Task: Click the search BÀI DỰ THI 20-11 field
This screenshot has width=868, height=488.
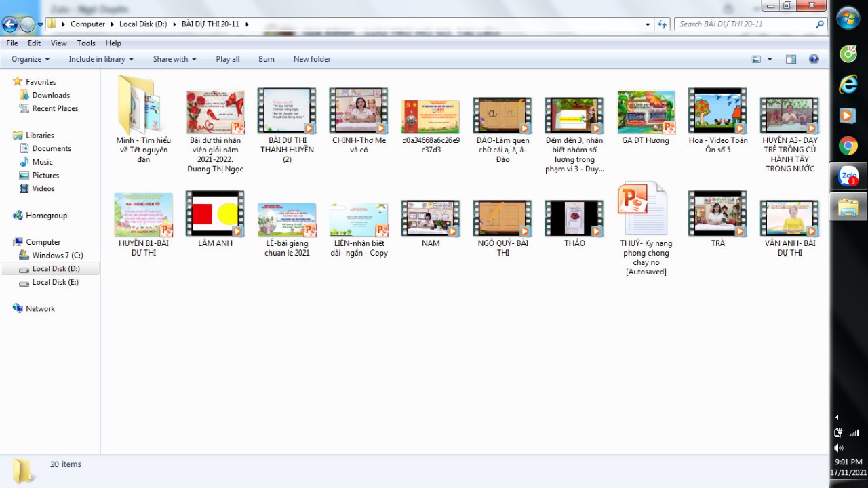Action: point(745,24)
